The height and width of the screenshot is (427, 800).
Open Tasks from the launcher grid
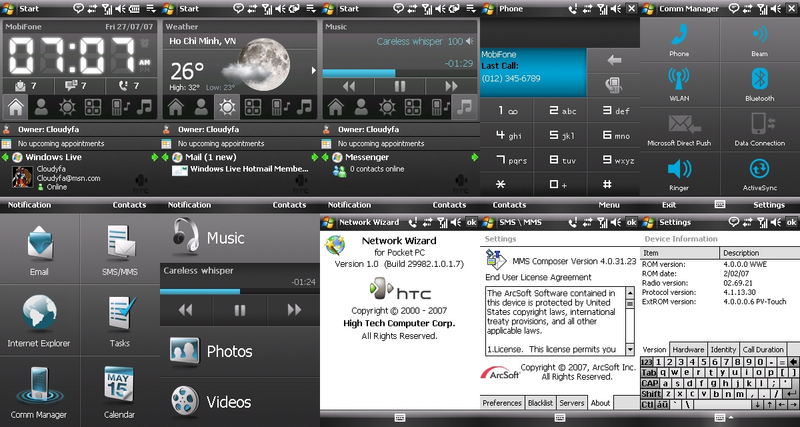[x=120, y=320]
